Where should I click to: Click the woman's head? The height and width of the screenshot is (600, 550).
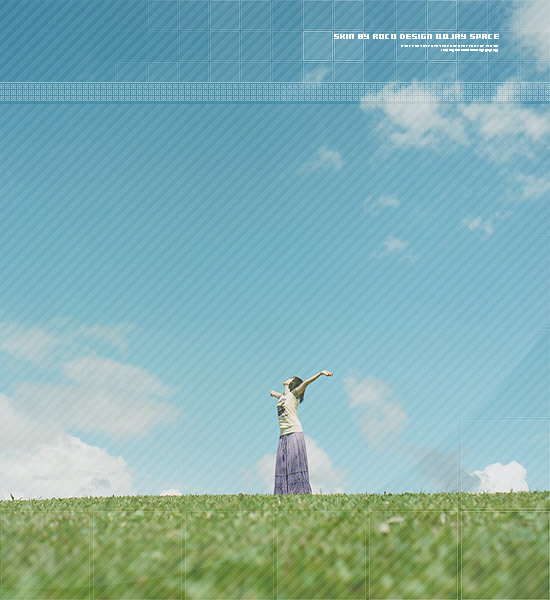[x=294, y=384]
